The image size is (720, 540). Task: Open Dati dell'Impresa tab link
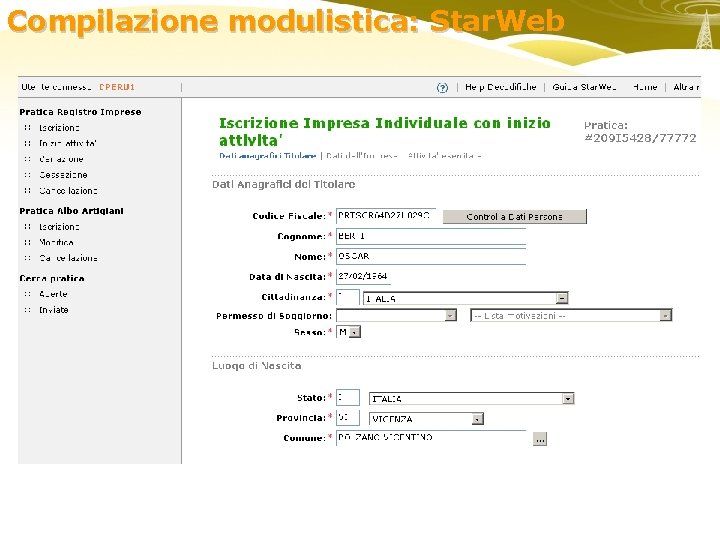click(362, 156)
